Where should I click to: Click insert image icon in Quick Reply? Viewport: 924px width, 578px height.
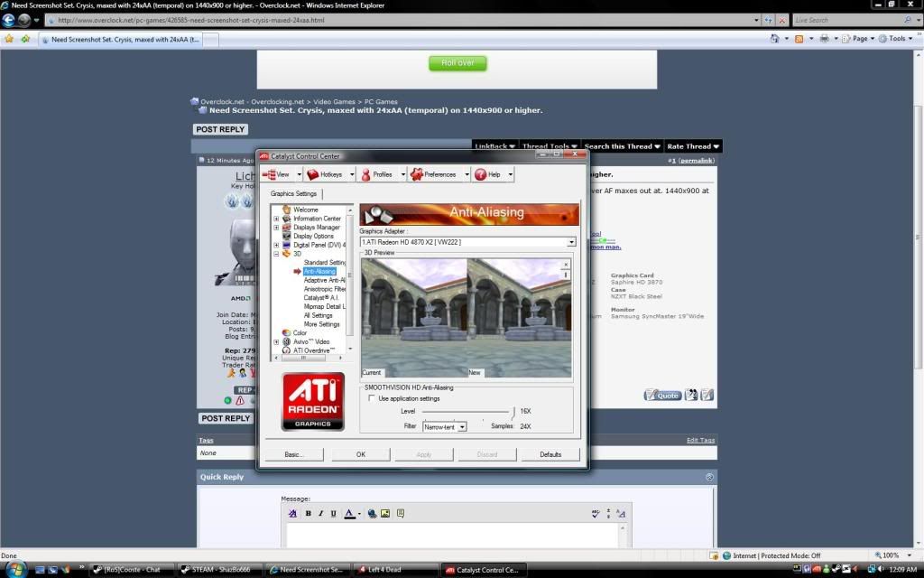[x=385, y=514]
